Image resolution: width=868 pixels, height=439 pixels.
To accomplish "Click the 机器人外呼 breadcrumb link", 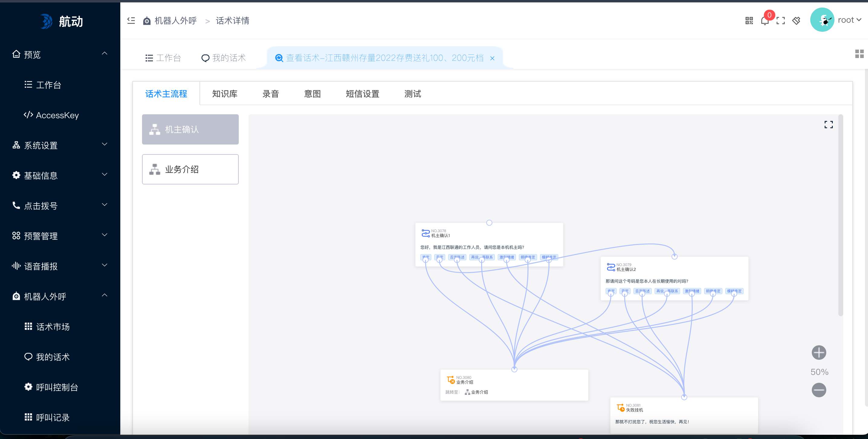I will pyautogui.click(x=176, y=21).
